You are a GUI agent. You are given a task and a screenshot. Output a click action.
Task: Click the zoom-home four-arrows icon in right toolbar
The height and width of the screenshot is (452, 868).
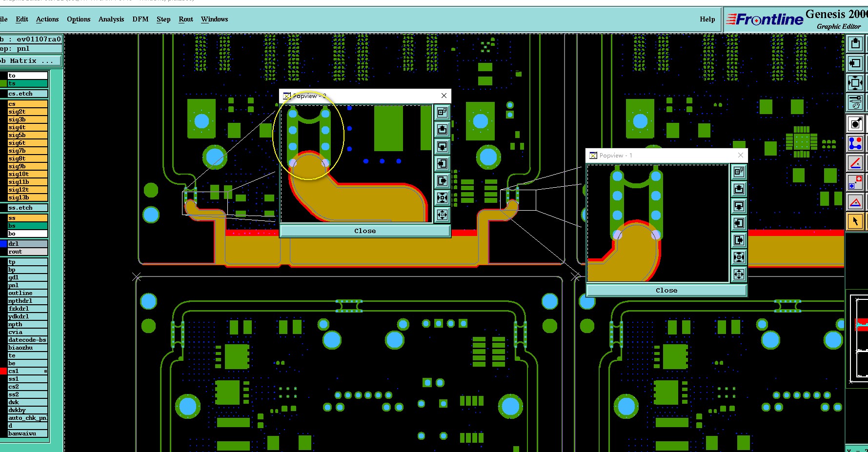(x=855, y=83)
